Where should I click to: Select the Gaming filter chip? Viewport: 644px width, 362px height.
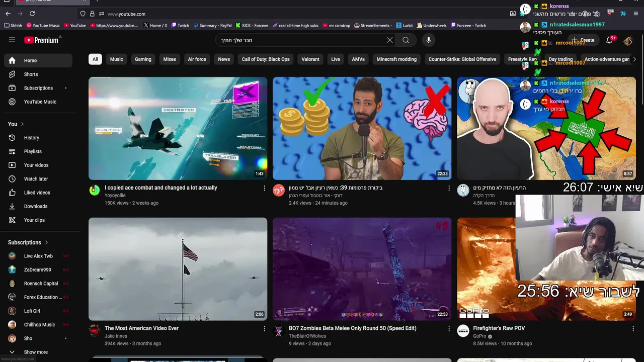tap(143, 59)
